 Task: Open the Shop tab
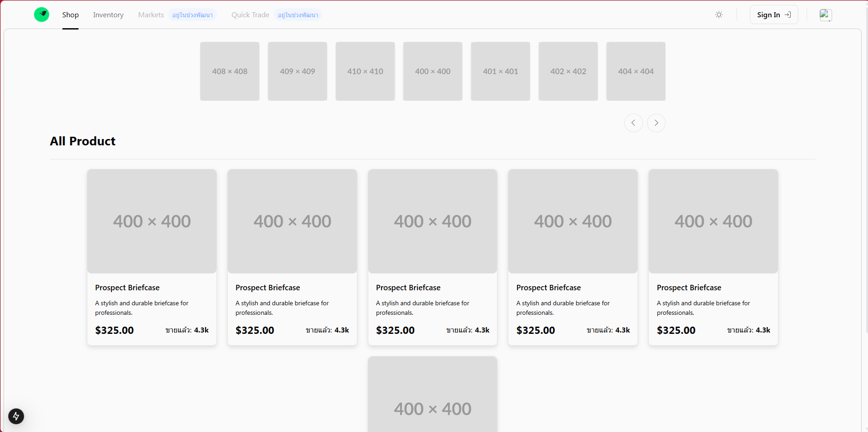70,15
